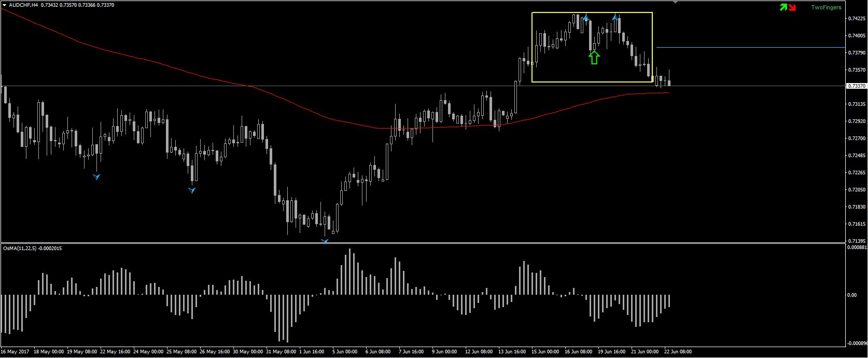Click the red down arrow TwoFingers icon
Viewport: 868px width, 358px height.
792,7
